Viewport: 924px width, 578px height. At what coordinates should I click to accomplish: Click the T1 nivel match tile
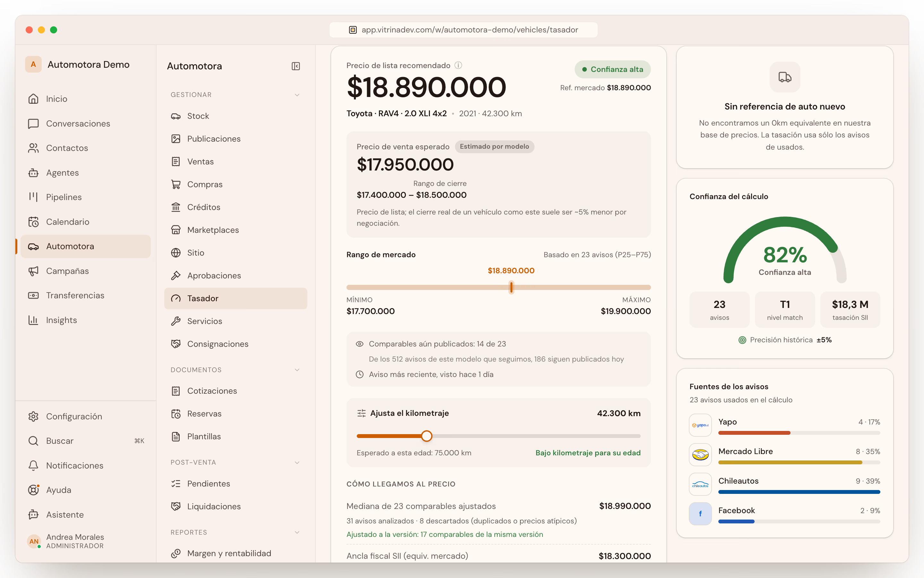(x=785, y=310)
